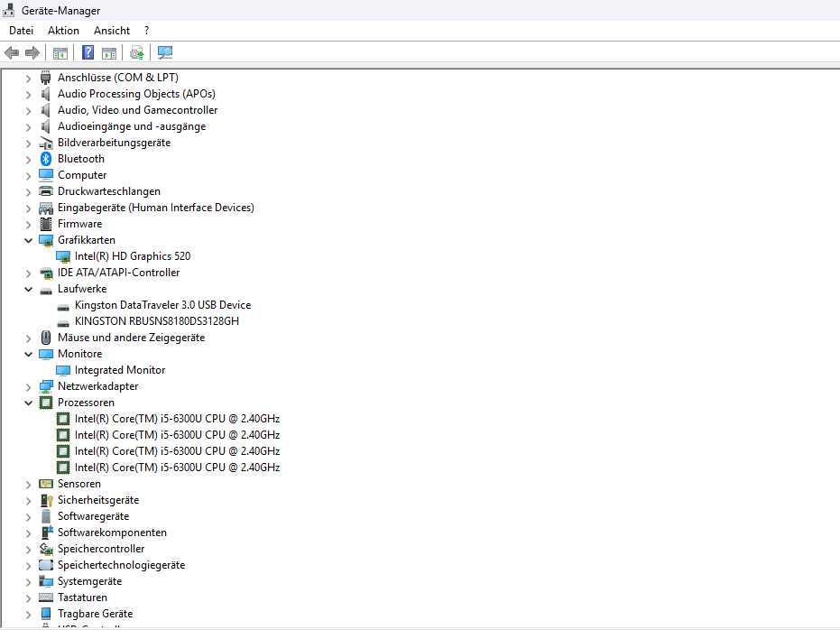Show/hide console tree toolbar icon

(60, 53)
